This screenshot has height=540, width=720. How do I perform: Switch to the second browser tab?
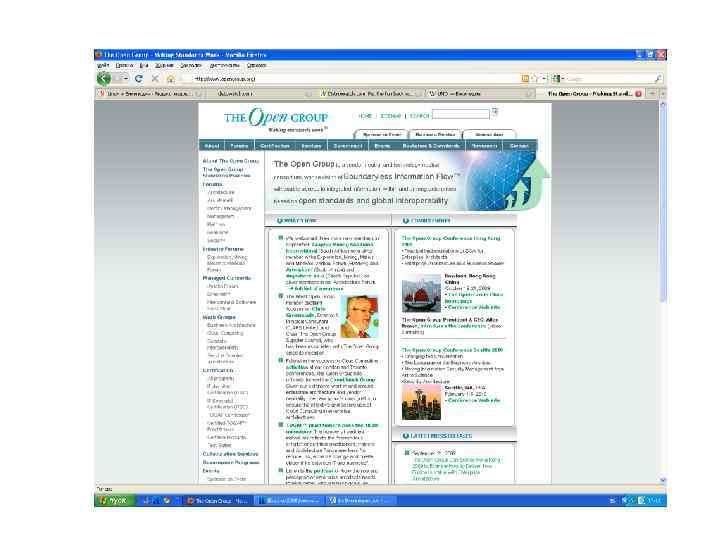click(x=259, y=94)
